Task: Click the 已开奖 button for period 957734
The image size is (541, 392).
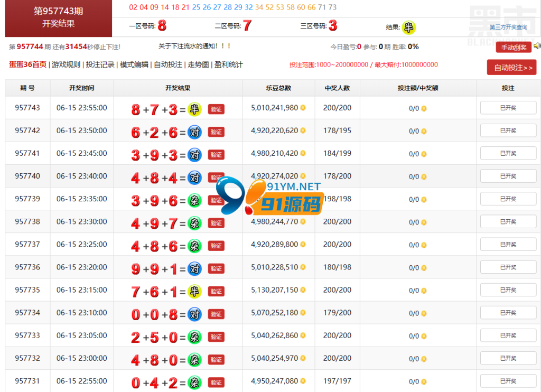Action: click(508, 313)
